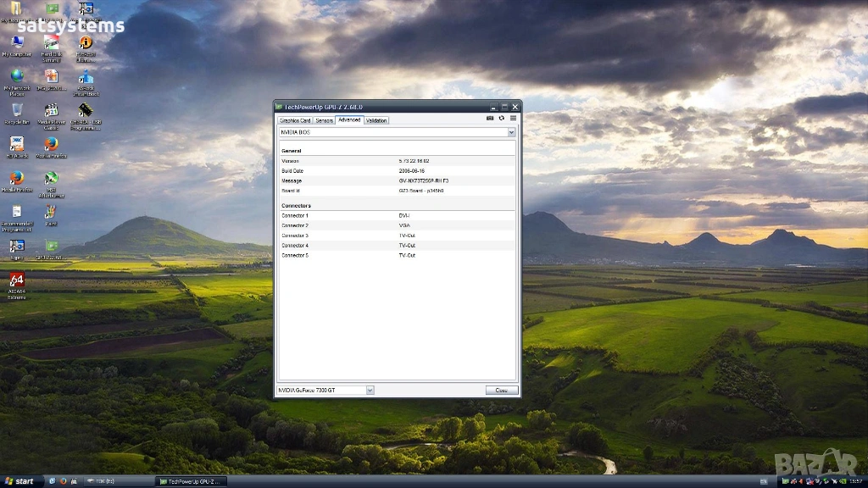Select the My Computer desktop icon
Screen dimensions: 868x488
pyautogui.click(x=16, y=42)
